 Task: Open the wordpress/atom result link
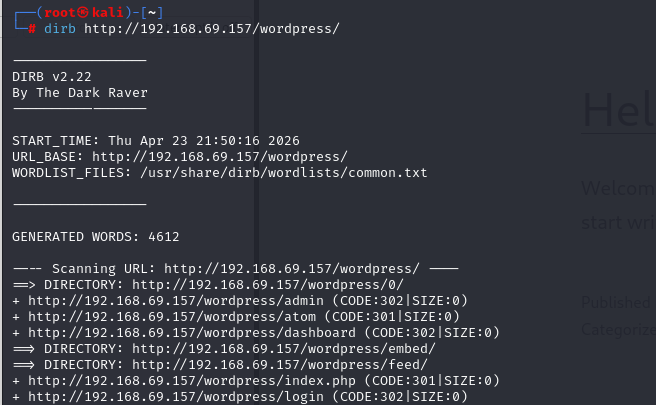pos(172,317)
